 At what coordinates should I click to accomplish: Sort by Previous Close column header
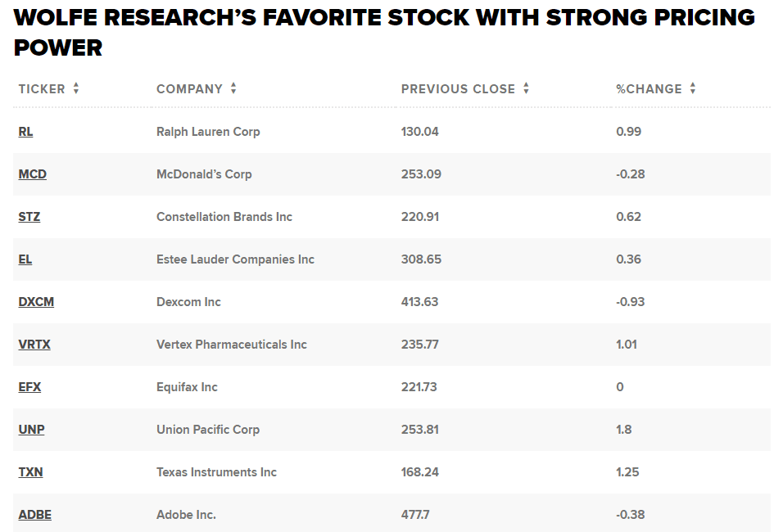pyautogui.click(x=458, y=89)
